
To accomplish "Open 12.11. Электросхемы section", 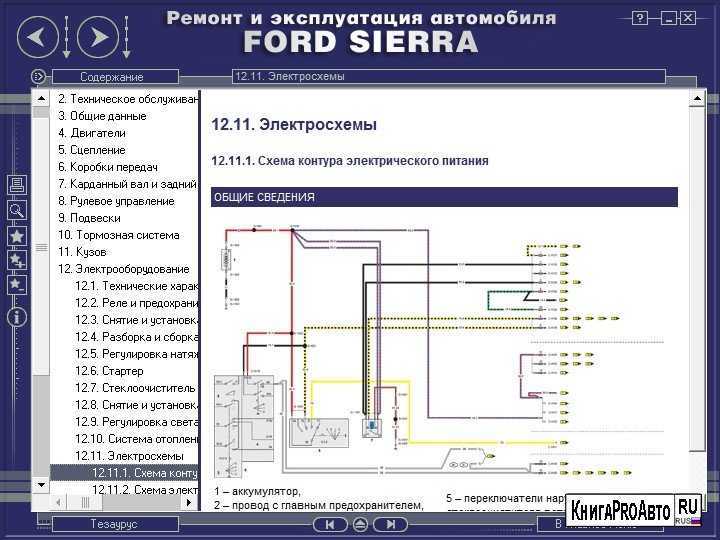I will 129,456.
